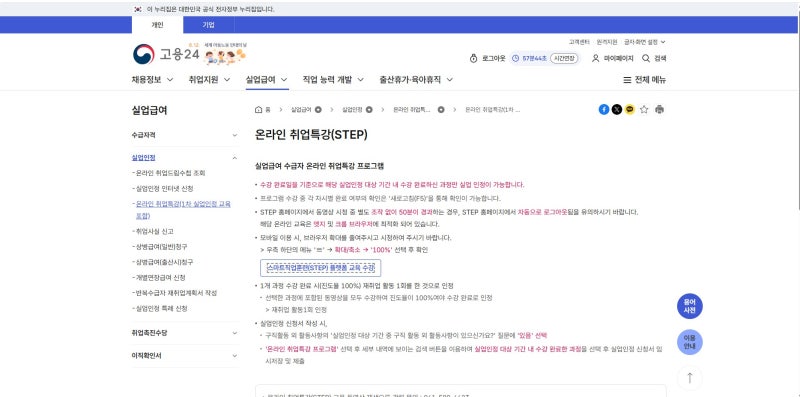Open 온라인 취업드림수첩 조회 in sidebar
This screenshot has width=800, height=397.
pyautogui.click(x=169, y=173)
